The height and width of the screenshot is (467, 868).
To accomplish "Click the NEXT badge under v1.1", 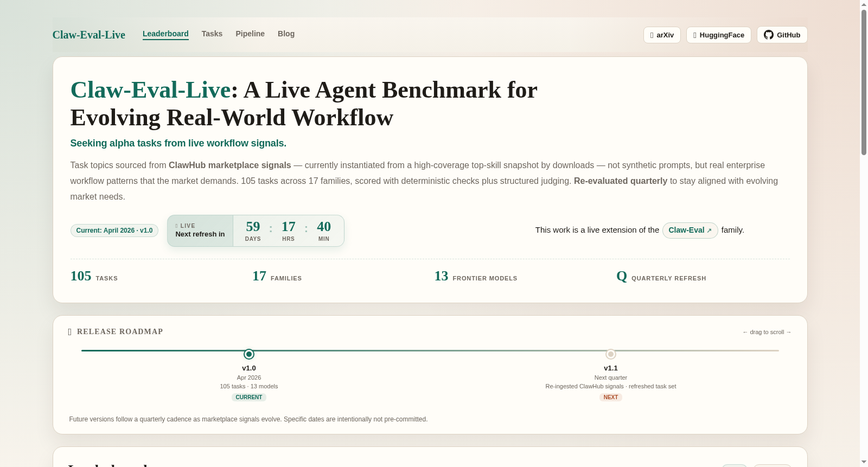I will click(x=611, y=397).
